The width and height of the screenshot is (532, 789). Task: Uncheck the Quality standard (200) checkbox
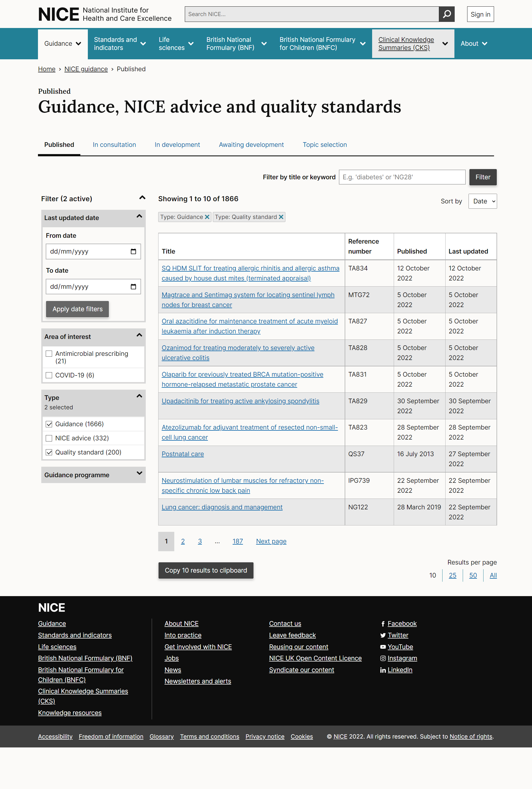[x=49, y=452]
